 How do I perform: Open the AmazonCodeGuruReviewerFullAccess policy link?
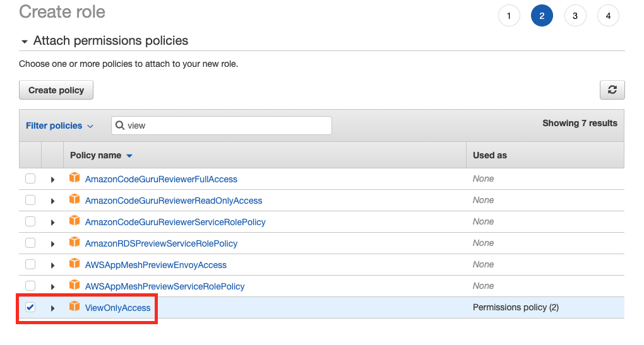click(161, 179)
